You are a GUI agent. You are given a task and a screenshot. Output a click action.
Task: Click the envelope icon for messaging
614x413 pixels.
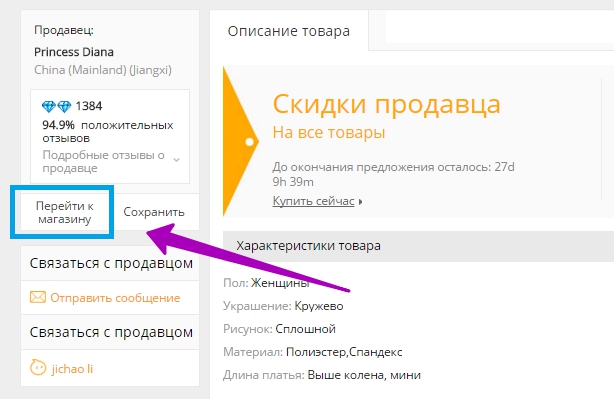tap(38, 298)
